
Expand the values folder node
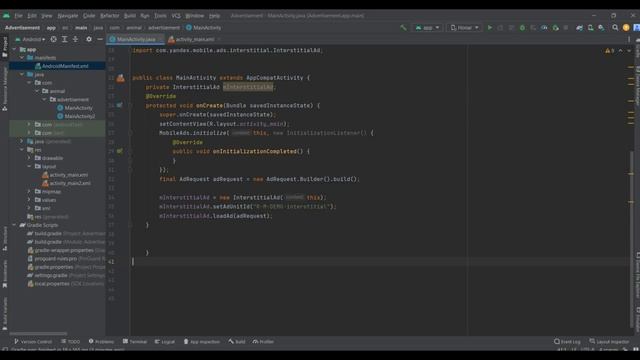click(x=29, y=200)
